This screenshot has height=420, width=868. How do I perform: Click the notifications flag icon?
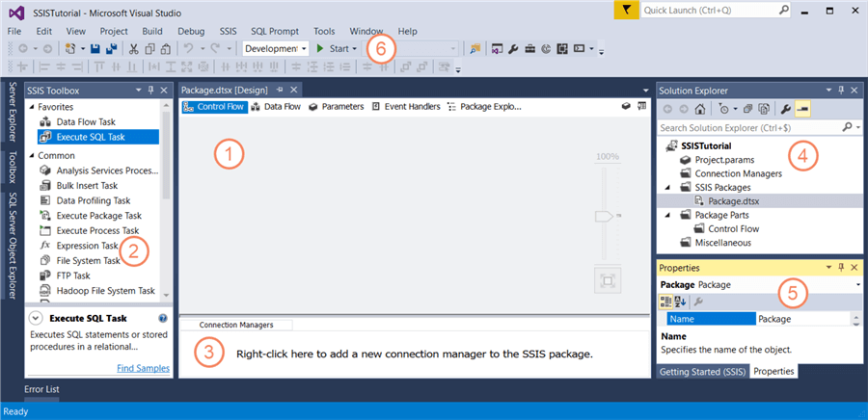coord(627,11)
